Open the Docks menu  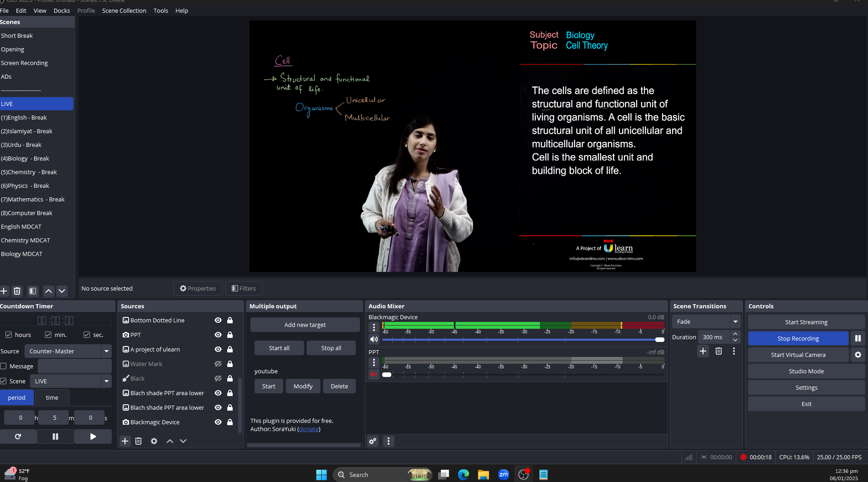62,10
